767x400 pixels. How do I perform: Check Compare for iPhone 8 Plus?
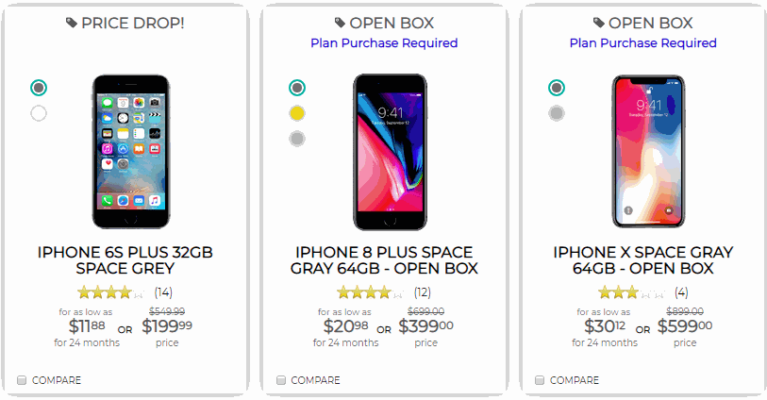click(281, 380)
